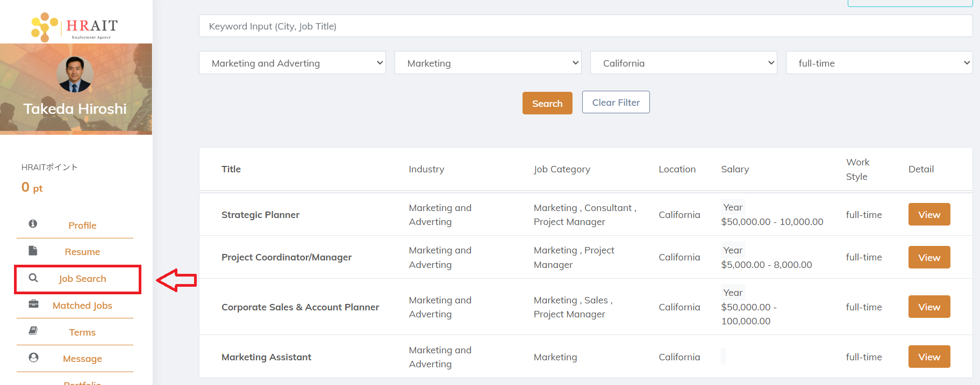Screen dimensions: 980x385
Task: Click the Profile info icon in sidebar
Action: [33, 224]
